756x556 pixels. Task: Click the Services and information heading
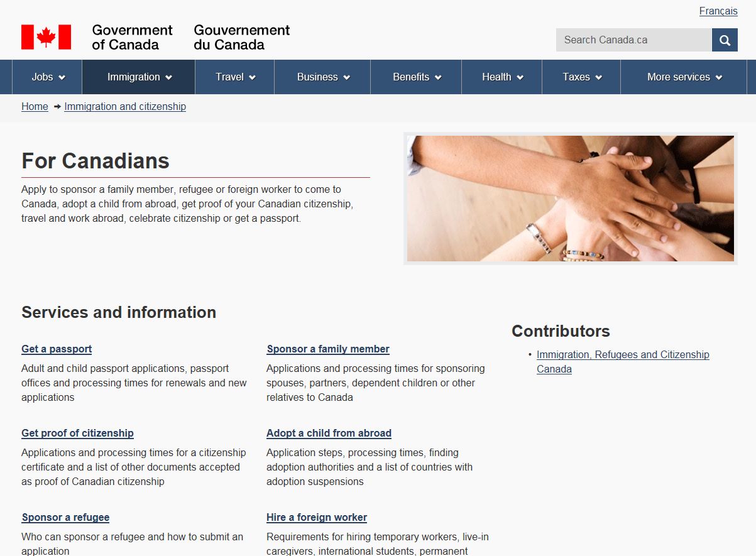(119, 312)
